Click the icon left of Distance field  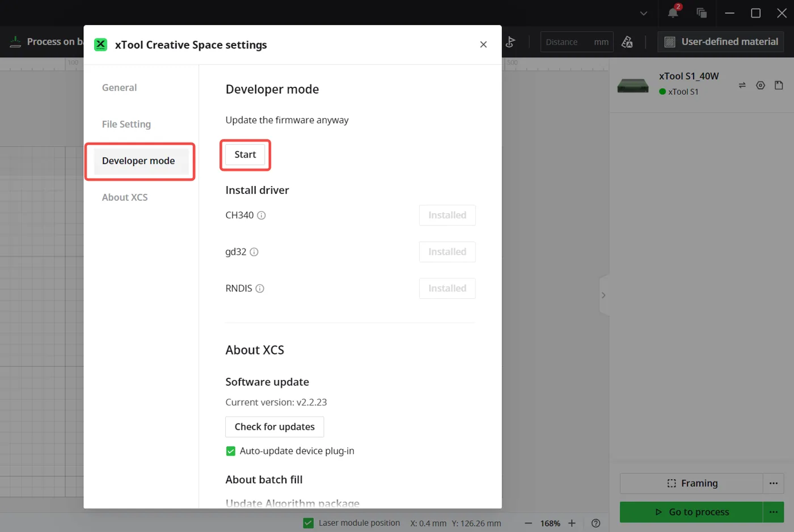coord(510,42)
